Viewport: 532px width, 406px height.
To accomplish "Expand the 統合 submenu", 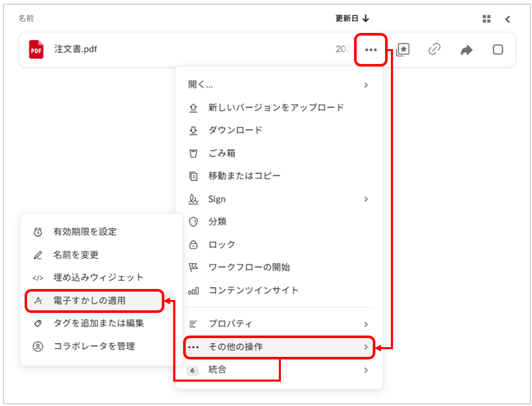I will click(x=278, y=370).
